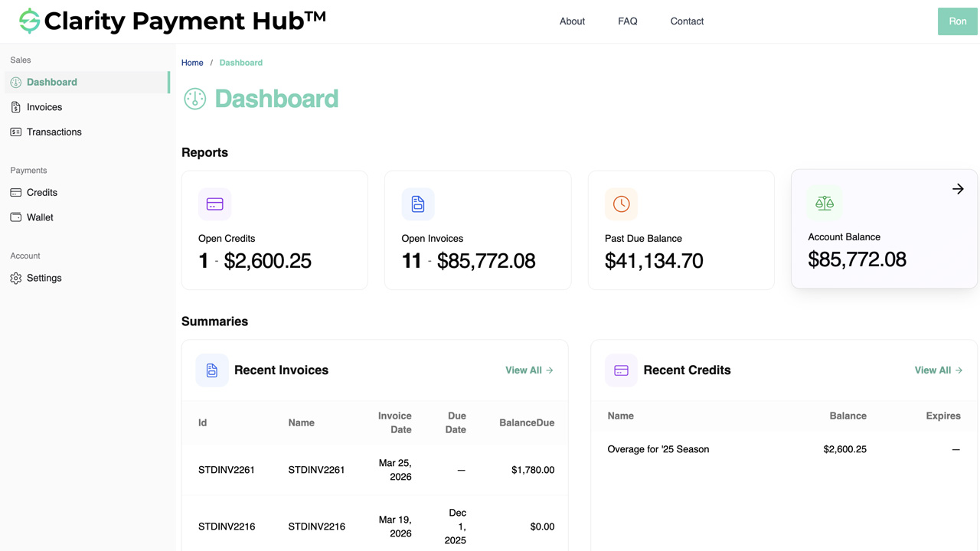View All recent invoices

(528, 370)
